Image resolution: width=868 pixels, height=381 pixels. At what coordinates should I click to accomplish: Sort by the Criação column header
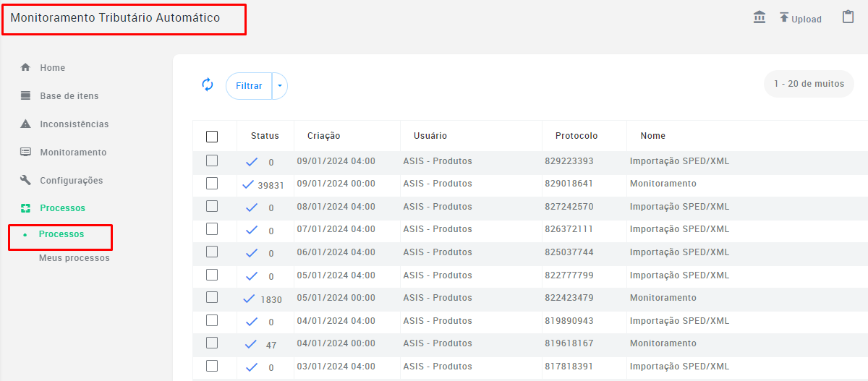(x=323, y=136)
